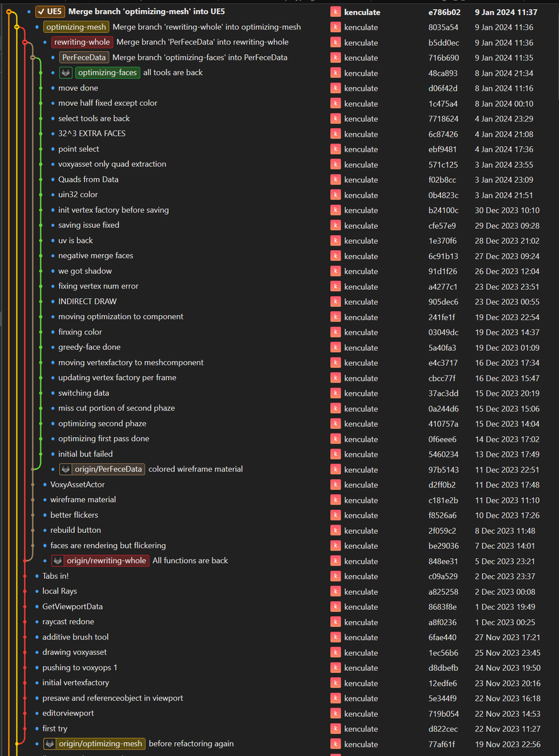Click kenculate avatar on e786b02 commit row
559x756 pixels.
(x=335, y=12)
